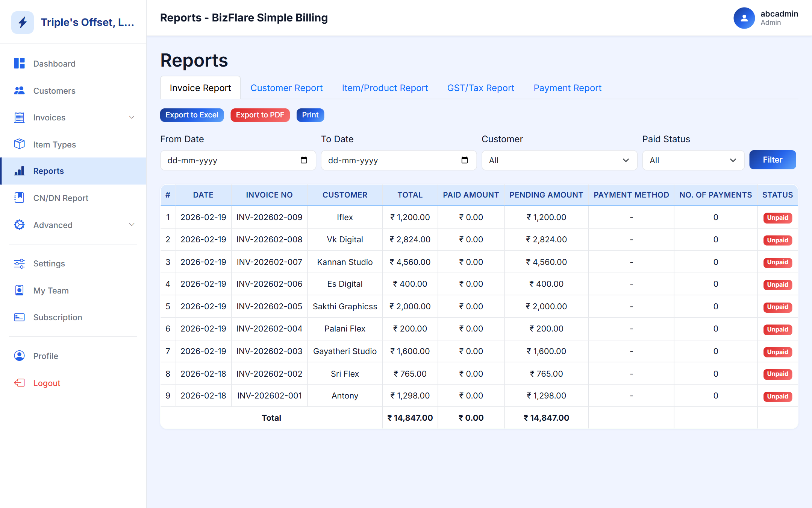
Task: Click the Dashboard grid icon
Action: tap(19, 63)
